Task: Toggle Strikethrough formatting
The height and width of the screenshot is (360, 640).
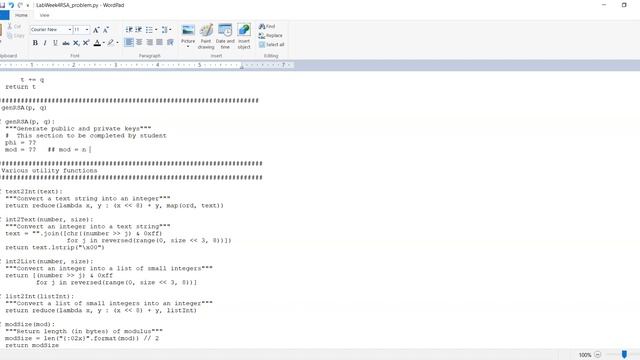Action: pyautogui.click(x=66, y=43)
